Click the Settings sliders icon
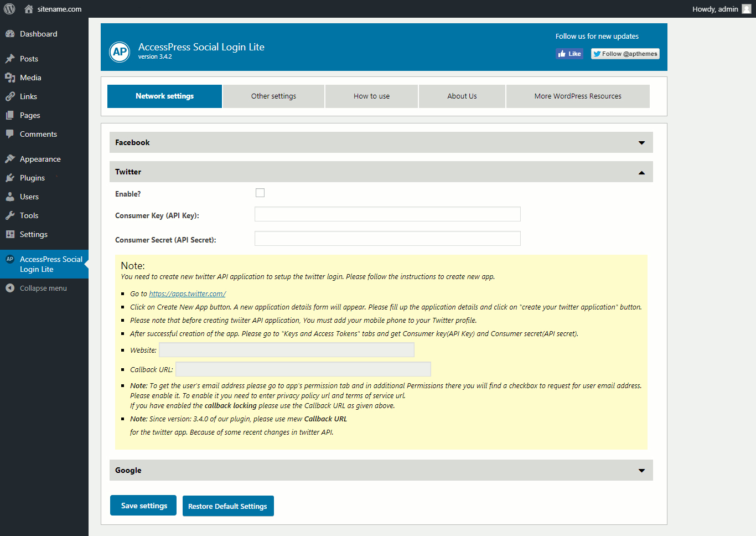This screenshot has width=756, height=536. pos(10,234)
